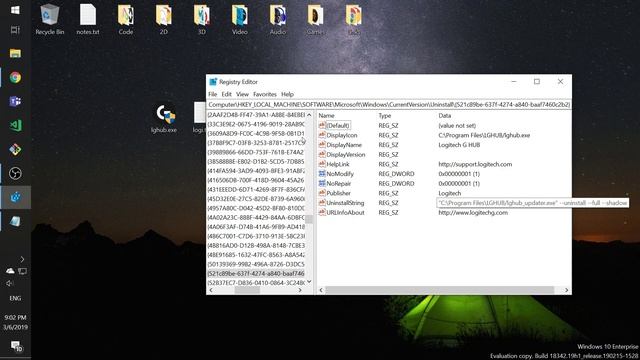Image resolution: width=640 pixels, height=360 pixels.
Task: Select the {33C3E9E2-0675-4196... key
Action: 256,124
